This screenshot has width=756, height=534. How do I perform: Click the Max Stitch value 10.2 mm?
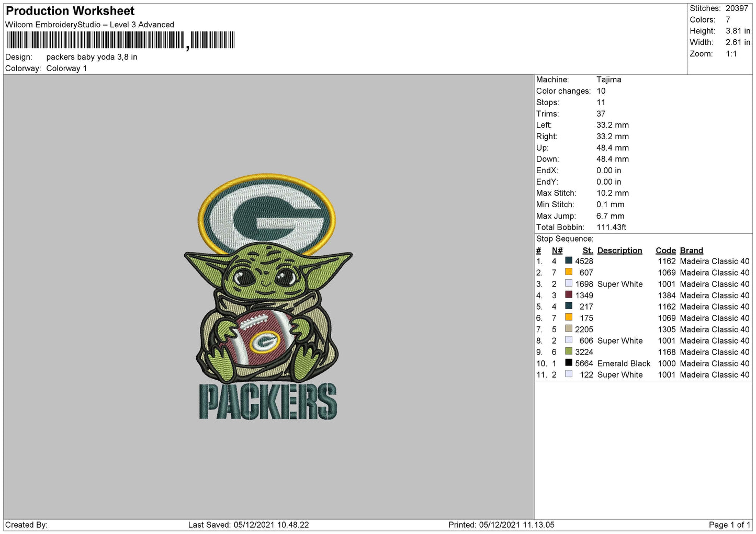pos(613,194)
